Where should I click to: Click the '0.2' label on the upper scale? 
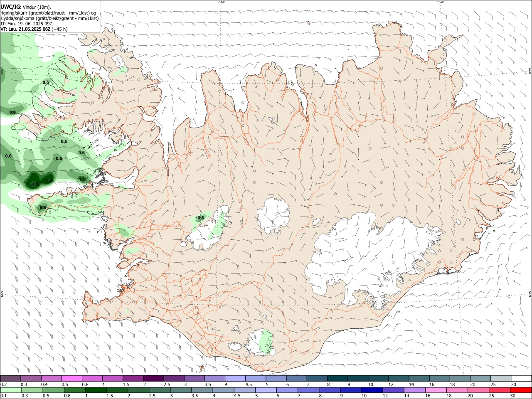[x=3, y=384]
